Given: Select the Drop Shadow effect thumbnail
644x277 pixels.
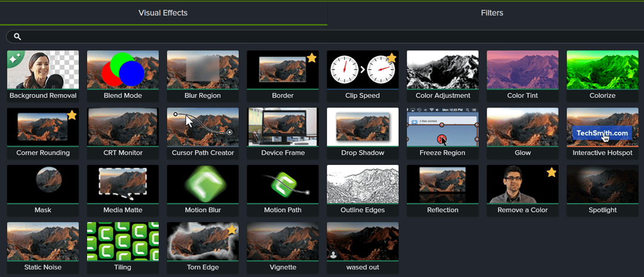Looking at the screenshot, I should coord(363,127).
